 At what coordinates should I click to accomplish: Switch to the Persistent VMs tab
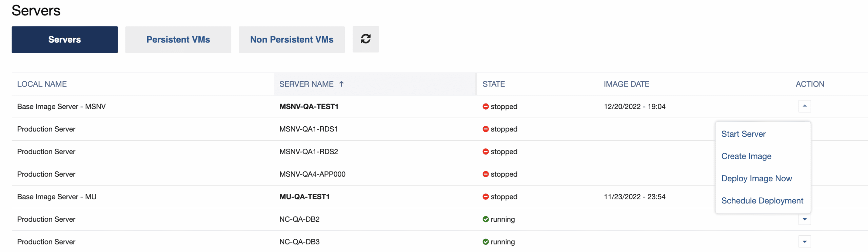(x=178, y=39)
